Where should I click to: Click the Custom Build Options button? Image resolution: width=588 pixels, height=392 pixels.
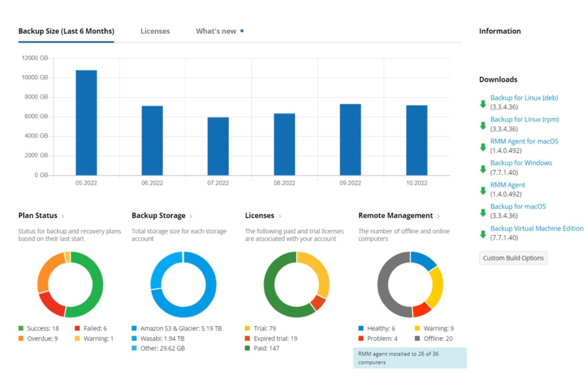513,258
